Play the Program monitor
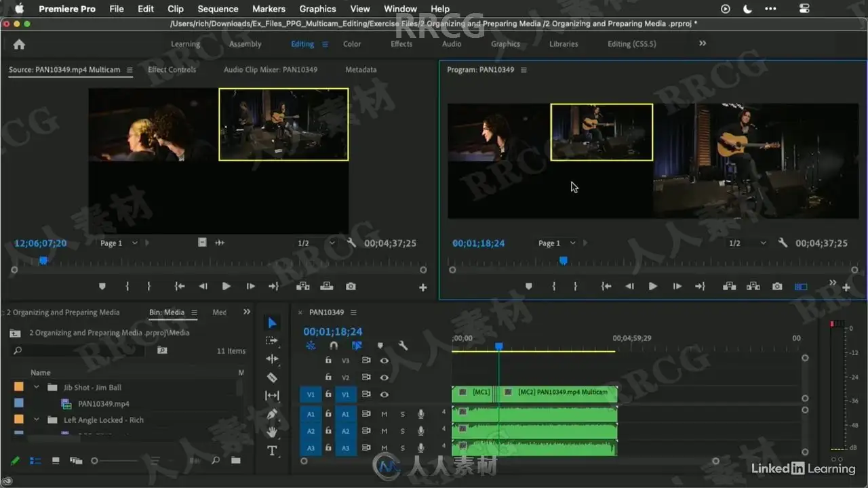 click(653, 287)
